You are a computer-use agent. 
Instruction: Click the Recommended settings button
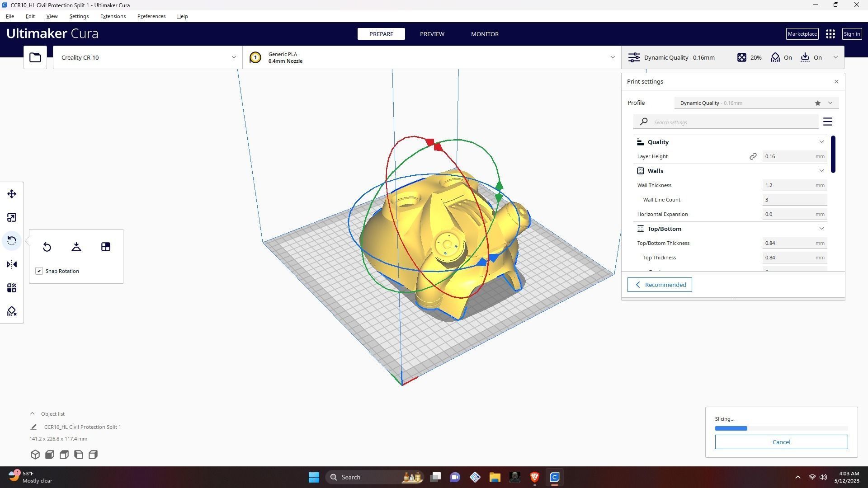coord(659,285)
